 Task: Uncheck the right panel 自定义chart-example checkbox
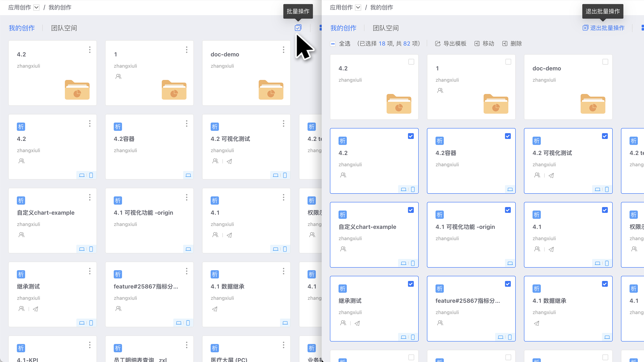click(x=411, y=210)
